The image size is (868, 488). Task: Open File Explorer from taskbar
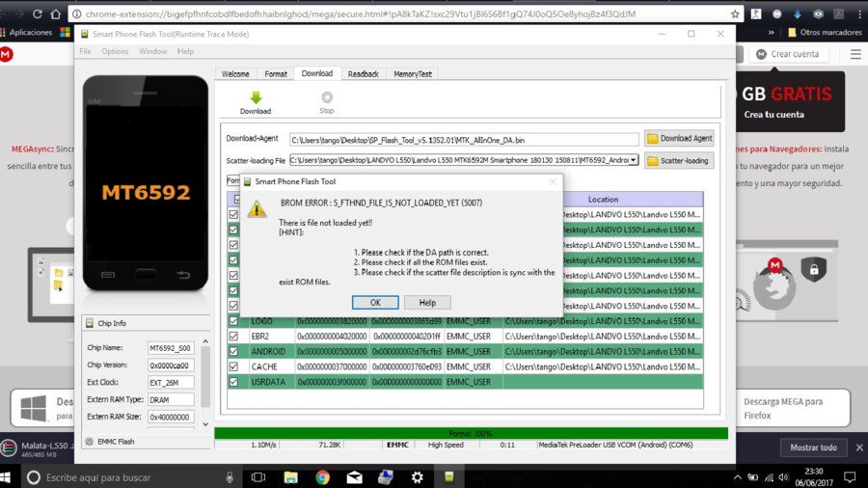290,477
